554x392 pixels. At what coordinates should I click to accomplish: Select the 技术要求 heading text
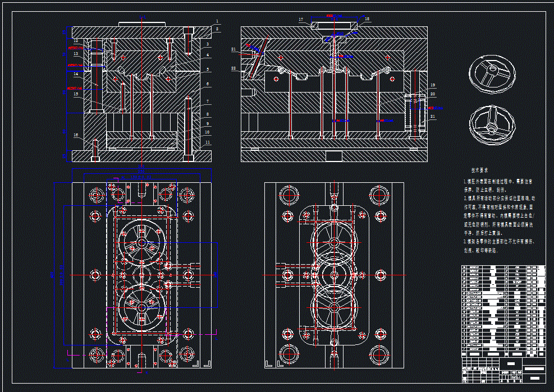tap(480, 170)
